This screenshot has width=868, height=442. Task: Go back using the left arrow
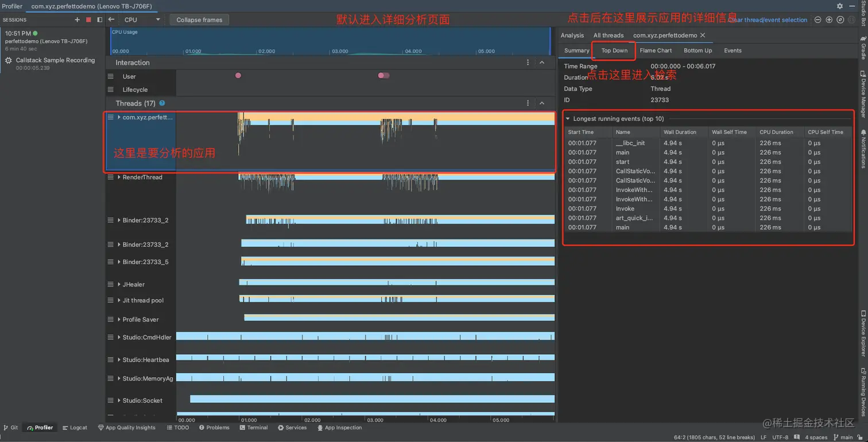click(111, 20)
